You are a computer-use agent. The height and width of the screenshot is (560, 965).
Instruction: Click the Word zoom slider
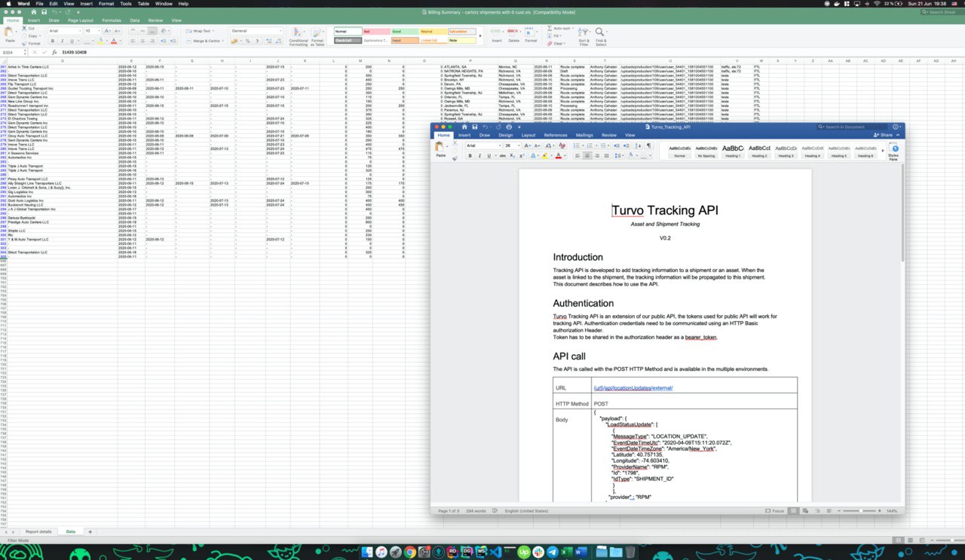[862, 511]
